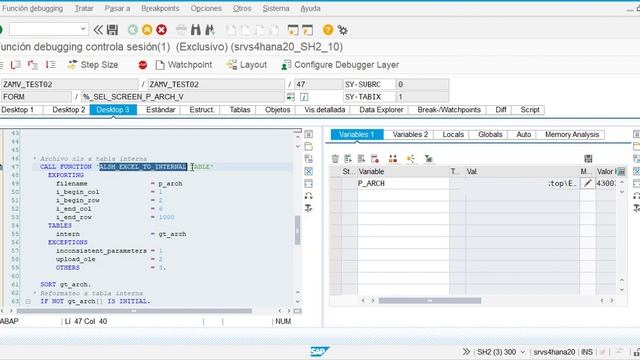Open the yellow Help question mark icon
The height and width of the screenshot is (360, 640).
pyautogui.click(x=328, y=30)
